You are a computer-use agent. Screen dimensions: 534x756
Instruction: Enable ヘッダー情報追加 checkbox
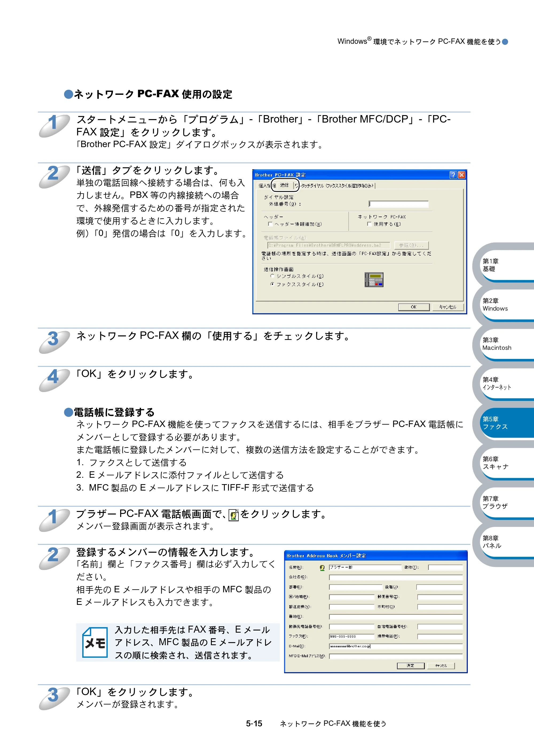click(x=270, y=224)
